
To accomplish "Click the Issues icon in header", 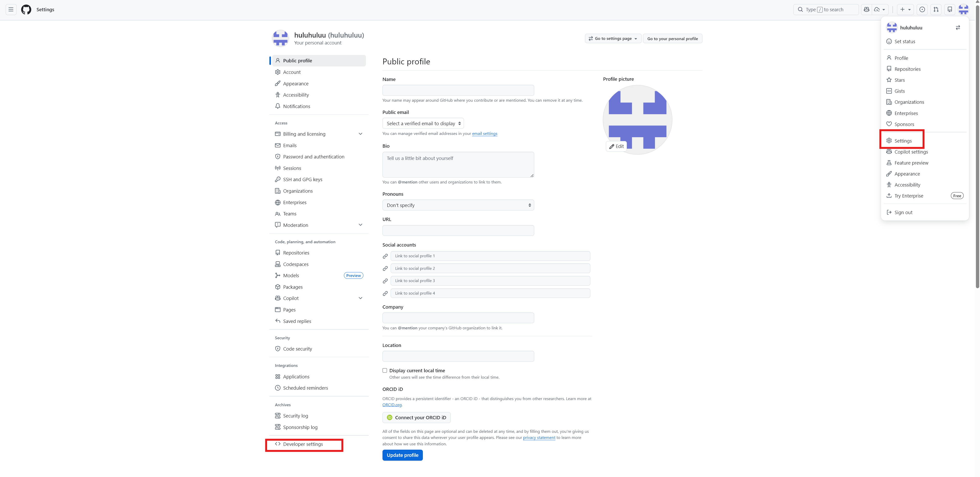I will click(922, 9).
